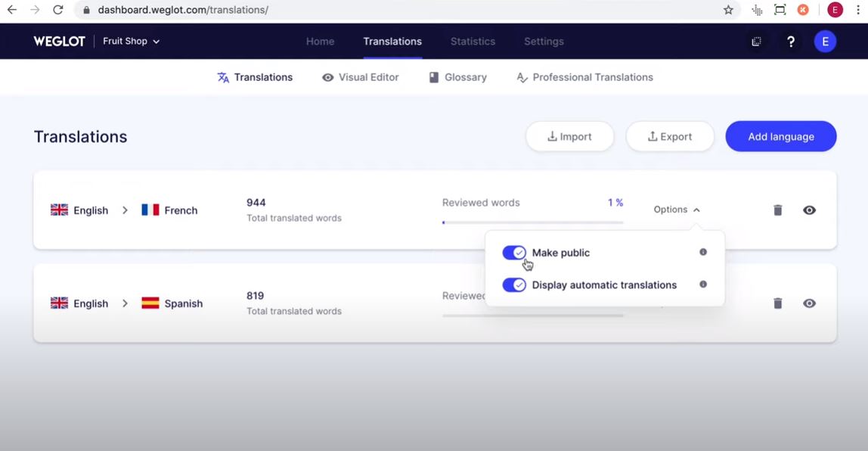Bookmark page with the star icon

pos(729,10)
